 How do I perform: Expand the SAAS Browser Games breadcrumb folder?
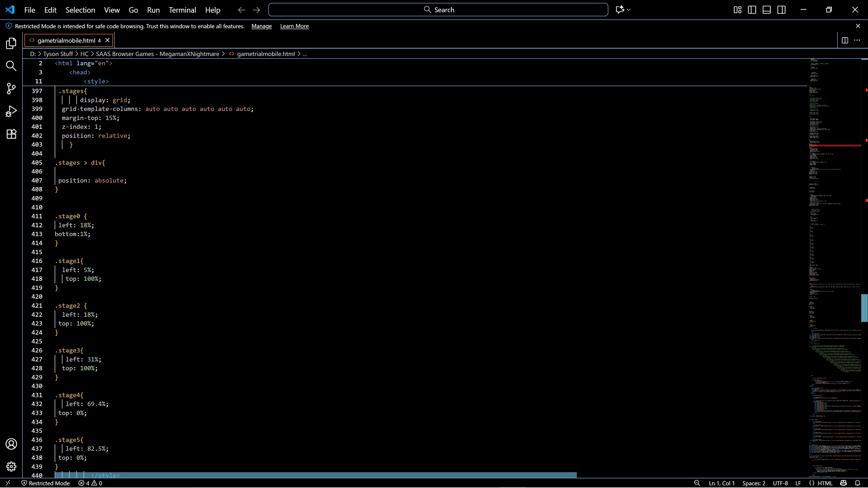click(x=157, y=54)
